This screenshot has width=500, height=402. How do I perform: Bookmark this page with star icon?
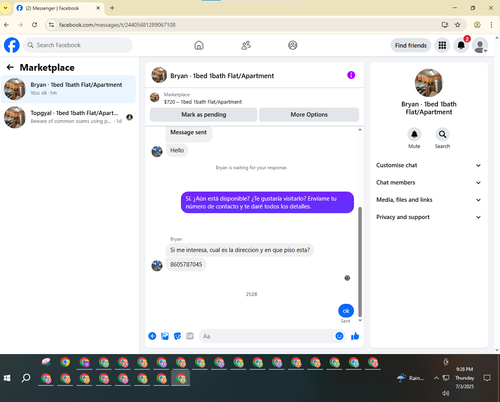tap(458, 25)
